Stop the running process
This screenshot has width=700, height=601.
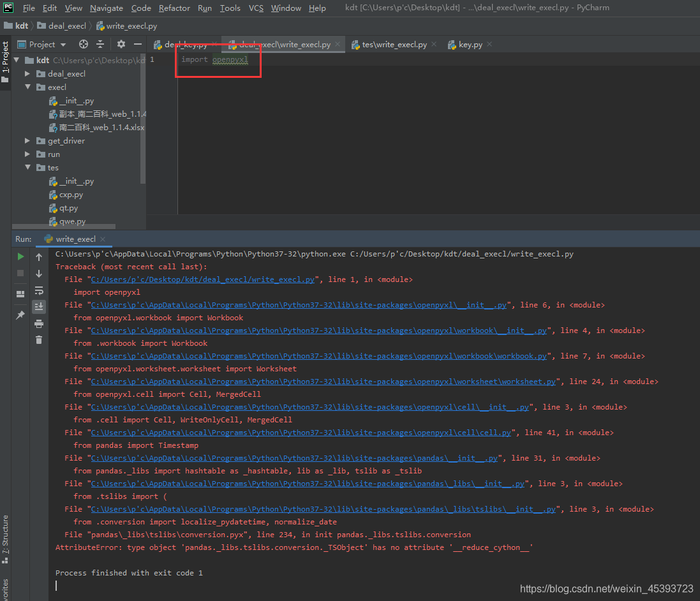point(20,273)
